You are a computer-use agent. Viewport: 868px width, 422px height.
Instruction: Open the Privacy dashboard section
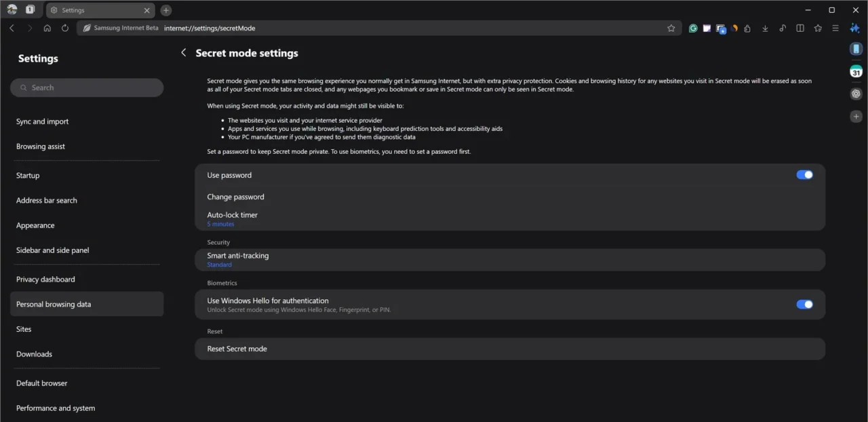(x=45, y=279)
